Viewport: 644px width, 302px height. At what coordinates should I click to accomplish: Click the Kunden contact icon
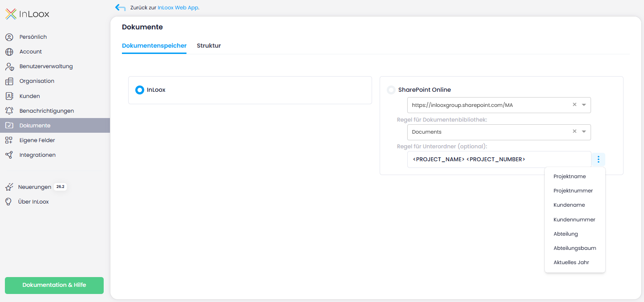click(9, 96)
